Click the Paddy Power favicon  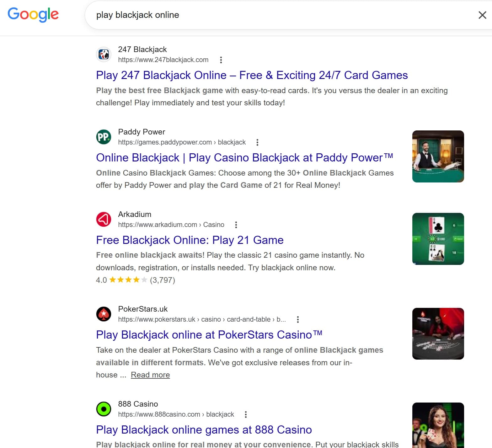tap(104, 137)
